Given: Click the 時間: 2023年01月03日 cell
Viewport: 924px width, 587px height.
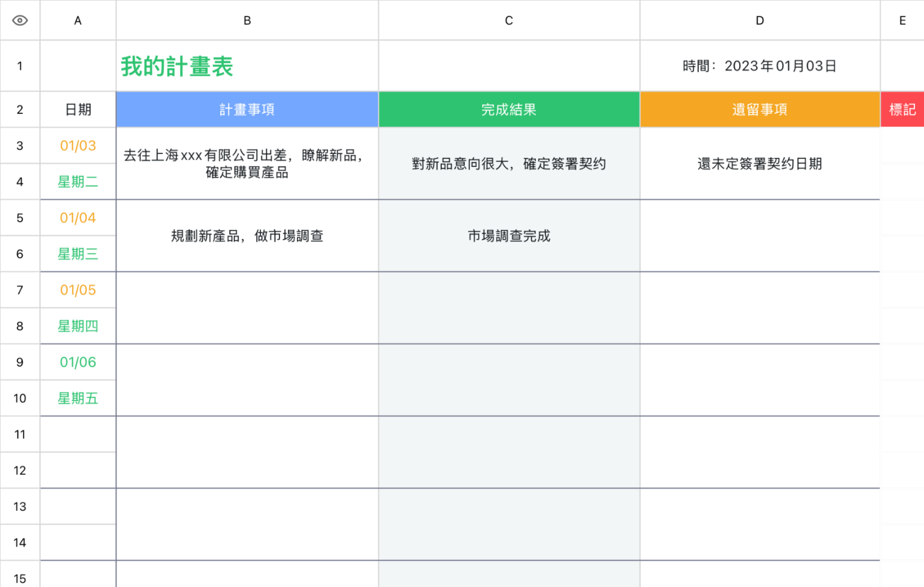Looking at the screenshot, I should (760, 66).
